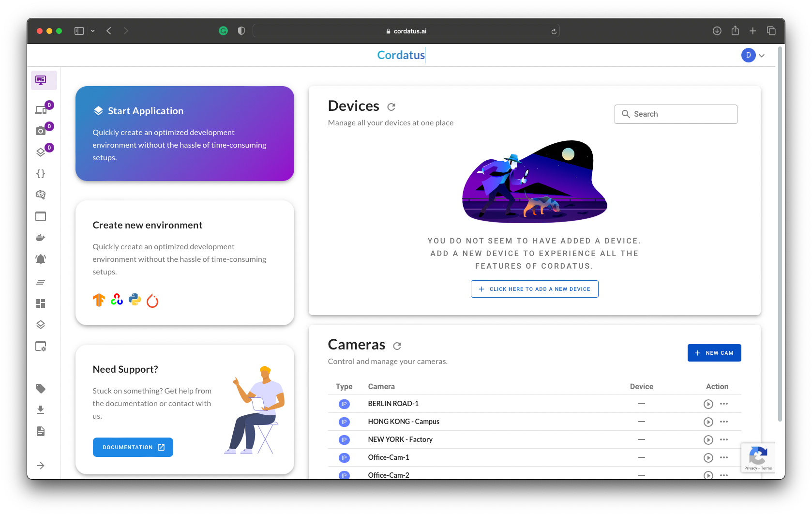This screenshot has height=515, width=812.
Task: Select the HONG KONG - Campus camera name
Action: tap(404, 422)
